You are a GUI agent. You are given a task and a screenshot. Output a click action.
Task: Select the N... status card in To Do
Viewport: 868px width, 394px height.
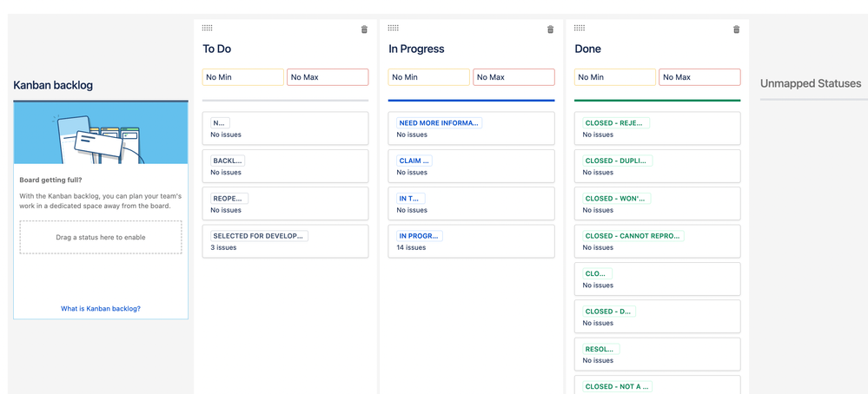tap(285, 128)
